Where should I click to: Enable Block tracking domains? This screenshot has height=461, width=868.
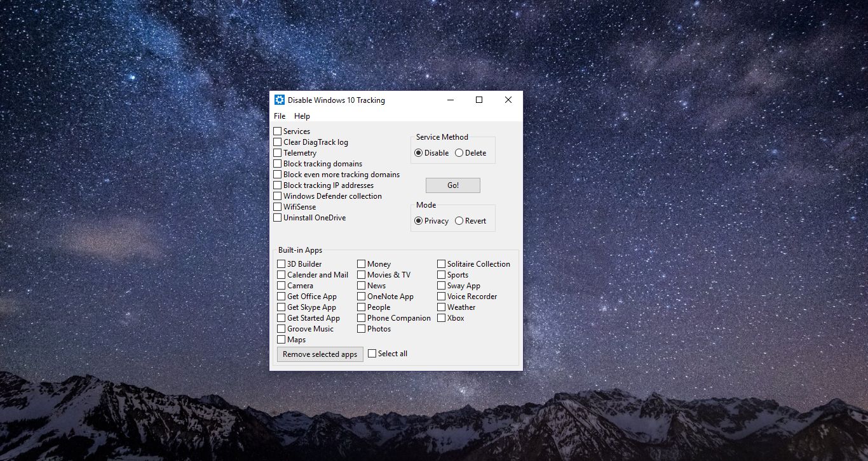(278, 164)
